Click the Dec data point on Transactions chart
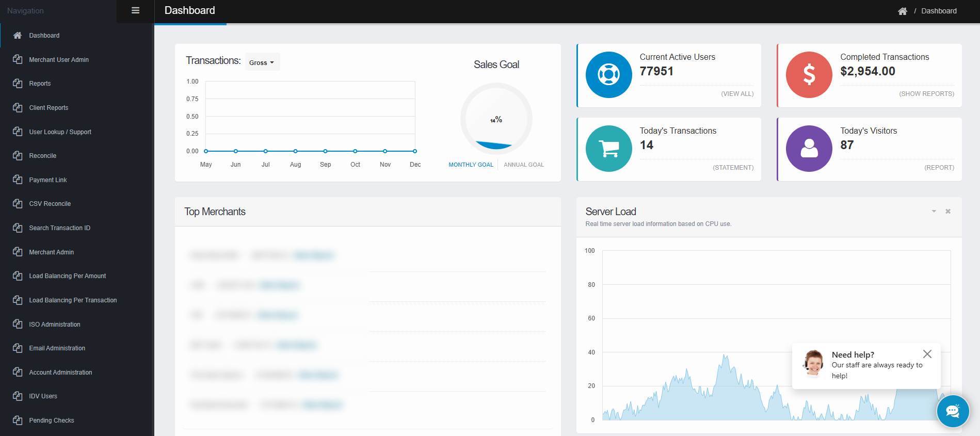This screenshot has height=436, width=980. pyautogui.click(x=415, y=151)
